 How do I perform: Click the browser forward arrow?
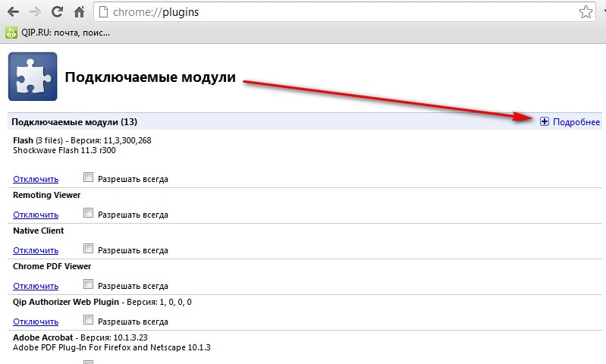(x=35, y=12)
